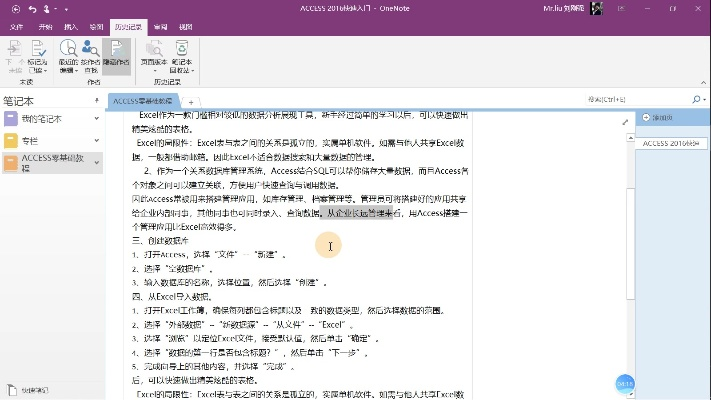Expand the 专栏 notebook chevron
Screen dimensions: 711x400
pos(97,141)
